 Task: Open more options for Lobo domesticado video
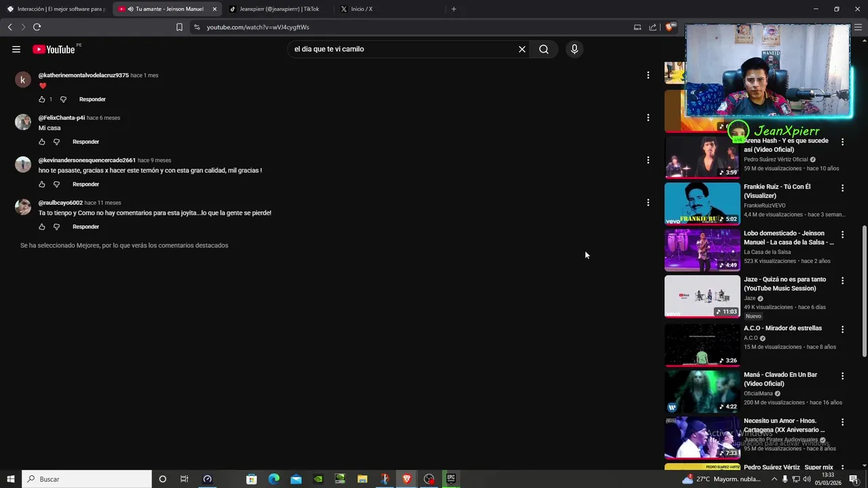coord(843,235)
